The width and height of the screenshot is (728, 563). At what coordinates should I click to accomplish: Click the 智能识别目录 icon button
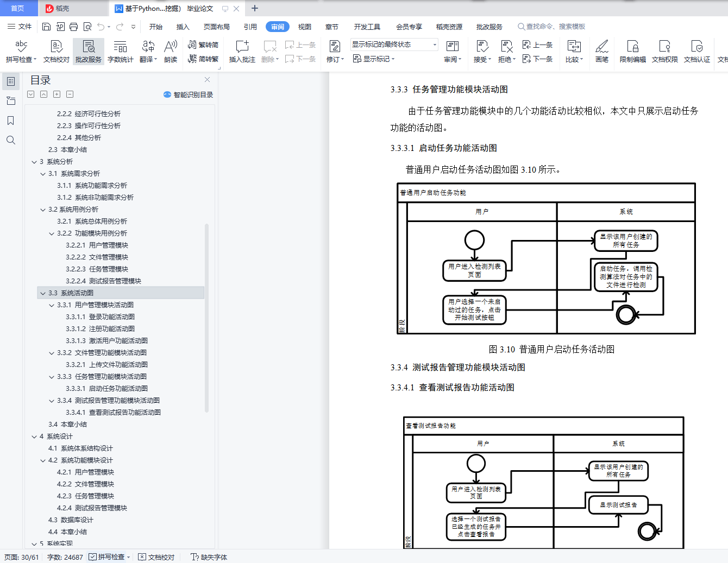click(188, 94)
